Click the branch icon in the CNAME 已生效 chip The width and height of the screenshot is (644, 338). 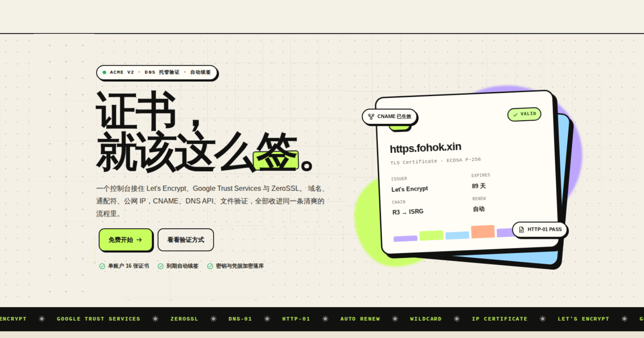371,117
